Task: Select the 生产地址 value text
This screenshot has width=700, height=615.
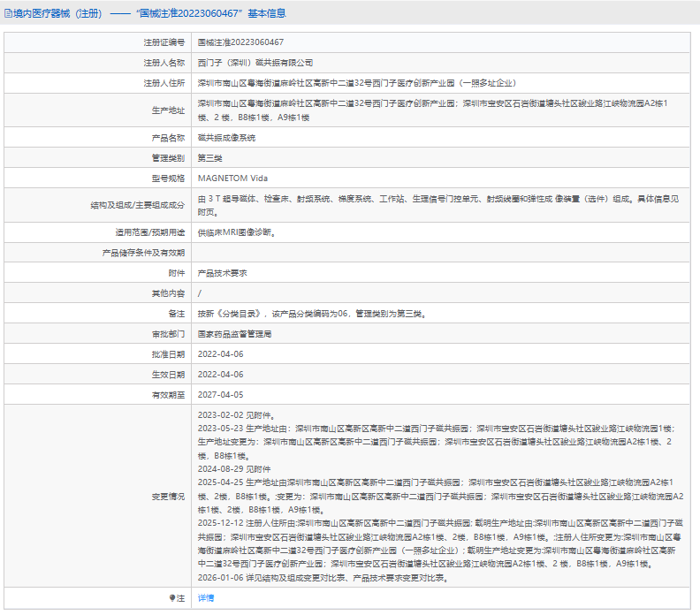Action: [x=432, y=110]
